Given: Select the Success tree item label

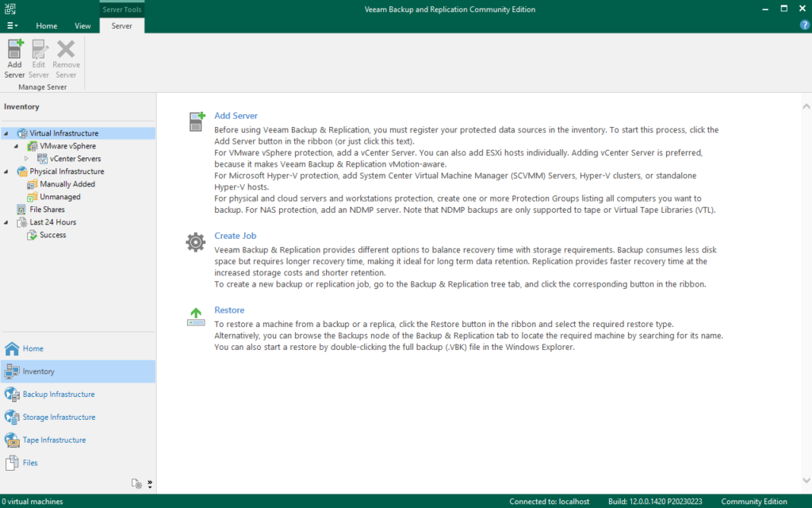Looking at the screenshot, I should [53, 235].
